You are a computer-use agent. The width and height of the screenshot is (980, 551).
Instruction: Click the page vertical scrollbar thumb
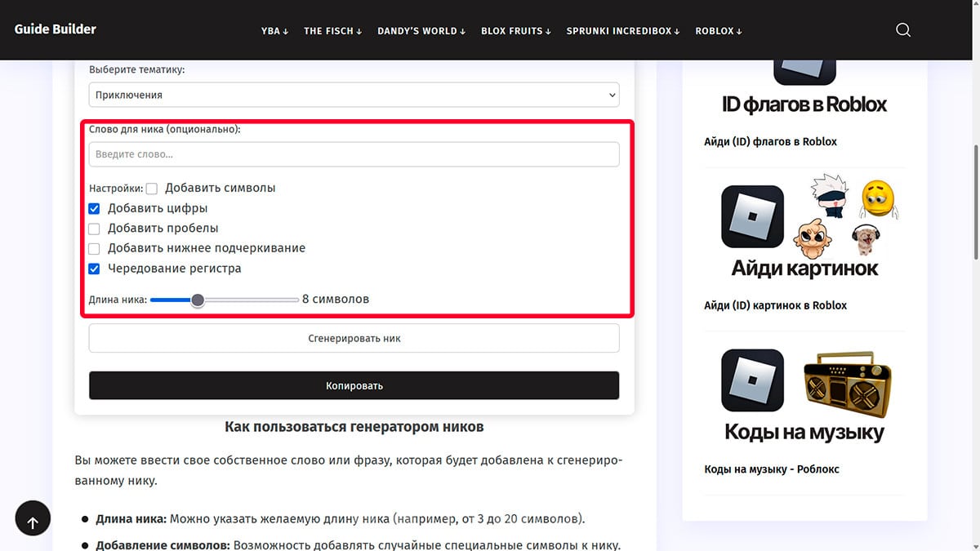click(x=974, y=202)
